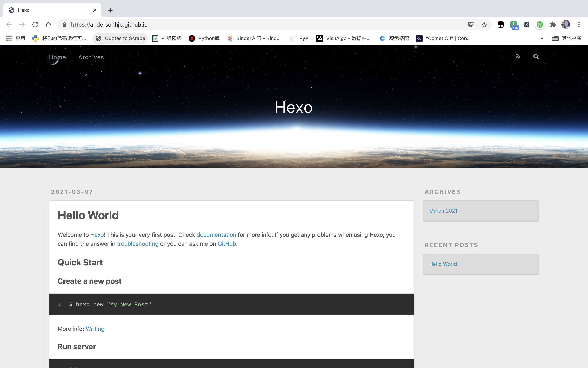
Task: Open the blog RSS feed icon
Action: click(x=518, y=57)
